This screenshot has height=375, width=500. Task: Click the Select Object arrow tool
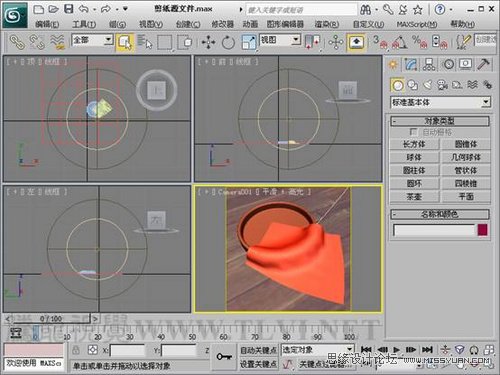tap(125, 42)
